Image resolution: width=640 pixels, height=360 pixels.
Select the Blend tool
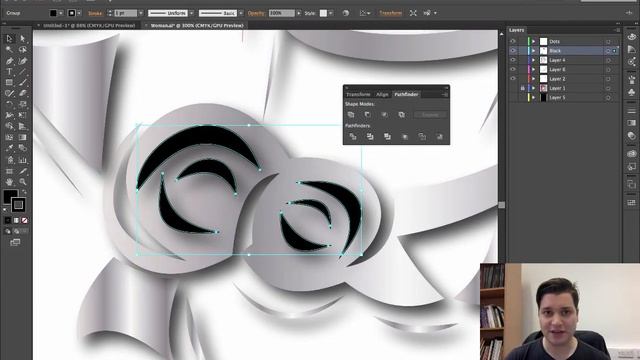(22, 149)
